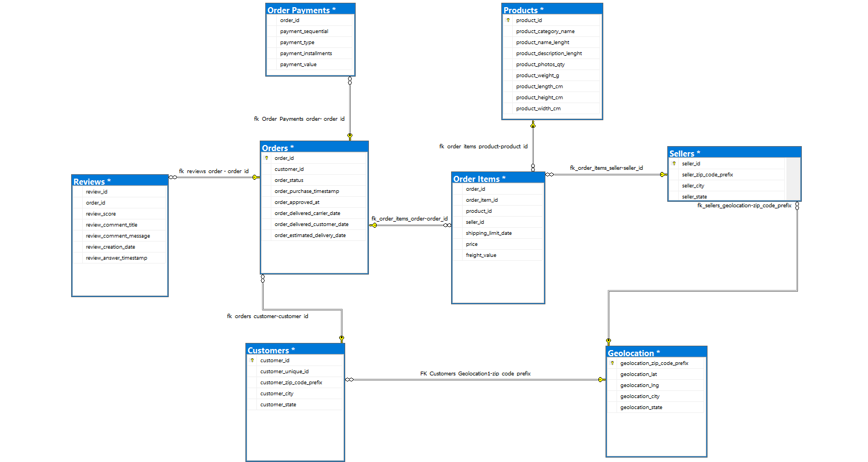Viewport: 868px width, 462px height.
Task: Click the key icon beside geolocation_zip_code_prefix
Action: point(612,363)
